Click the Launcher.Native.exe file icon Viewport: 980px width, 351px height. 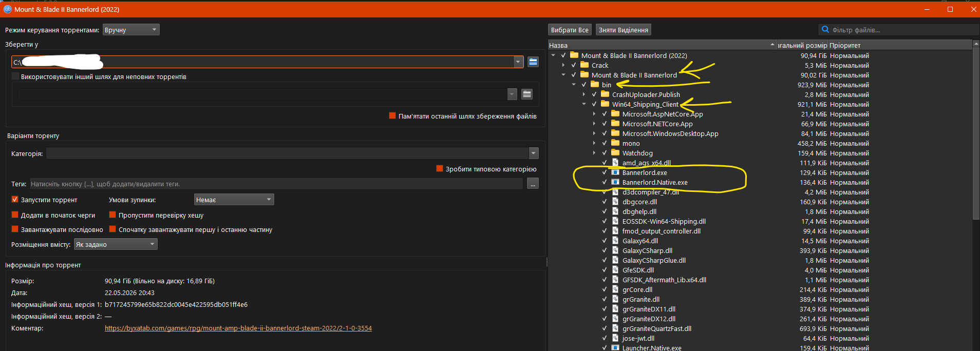pos(615,348)
